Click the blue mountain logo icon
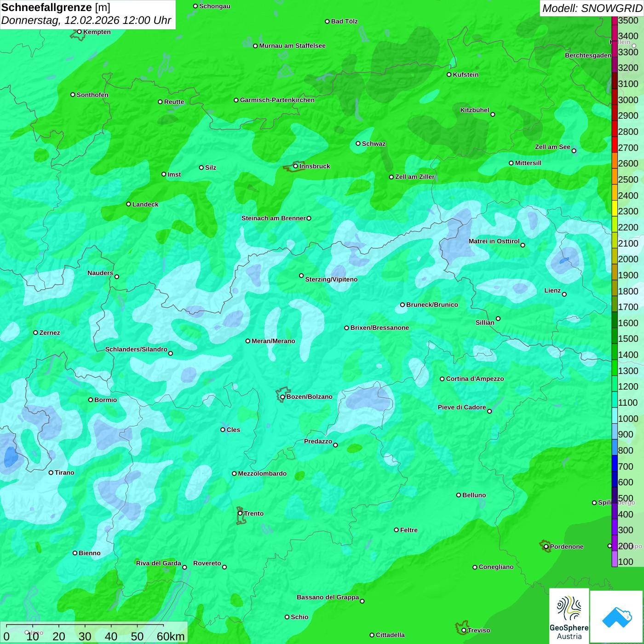Image resolution: width=644 pixels, height=644 pixels. coord(617,617)
